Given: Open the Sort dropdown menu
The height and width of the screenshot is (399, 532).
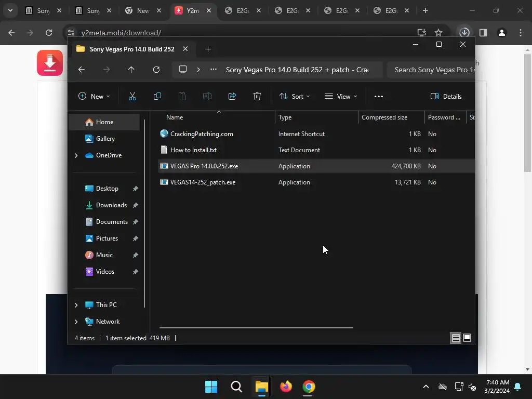Looking at the screenshot, I should [x=295, y=96].
